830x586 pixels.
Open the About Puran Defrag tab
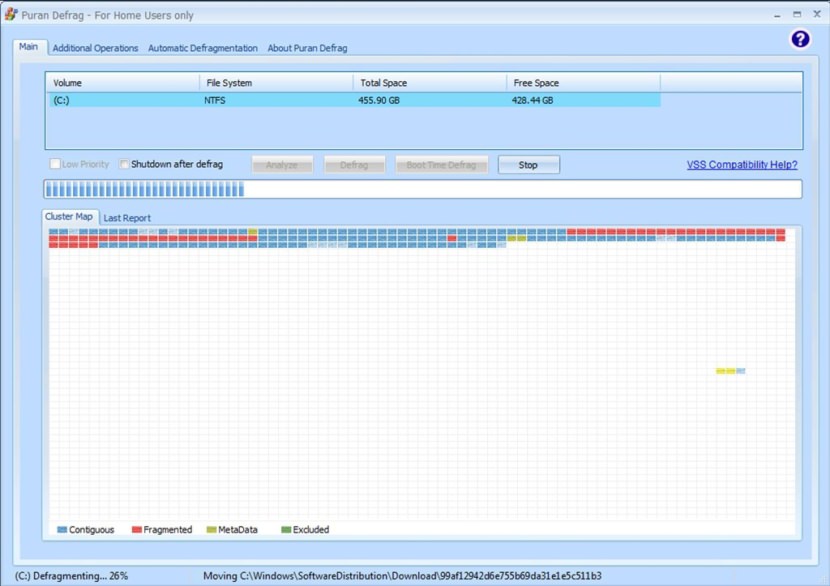pos(307,48)
